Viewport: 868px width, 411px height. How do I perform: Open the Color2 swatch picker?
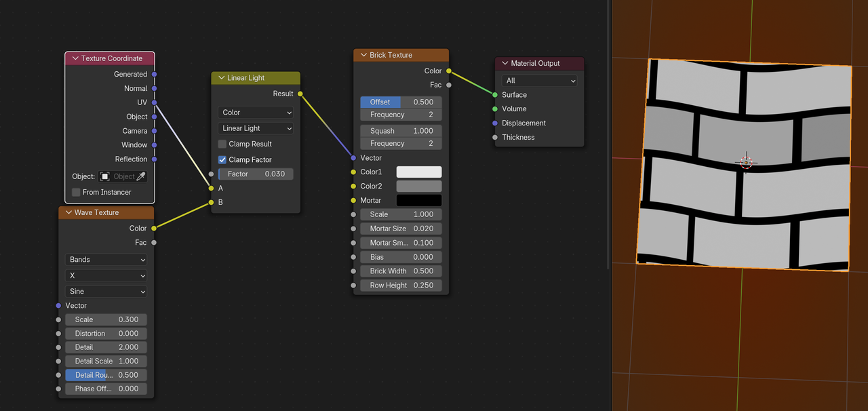(419, 186)
